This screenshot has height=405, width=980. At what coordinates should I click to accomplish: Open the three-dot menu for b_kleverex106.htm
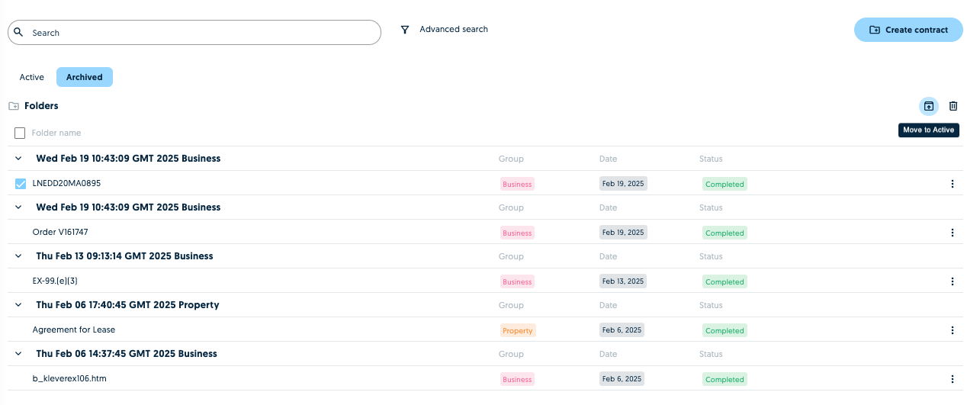(x=952, y=379)
